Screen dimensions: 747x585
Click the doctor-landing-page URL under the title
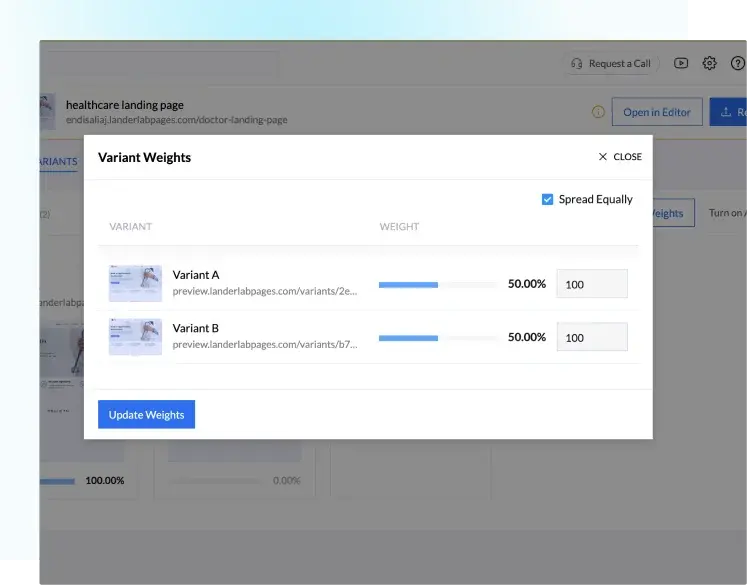[x=176, y=120]
